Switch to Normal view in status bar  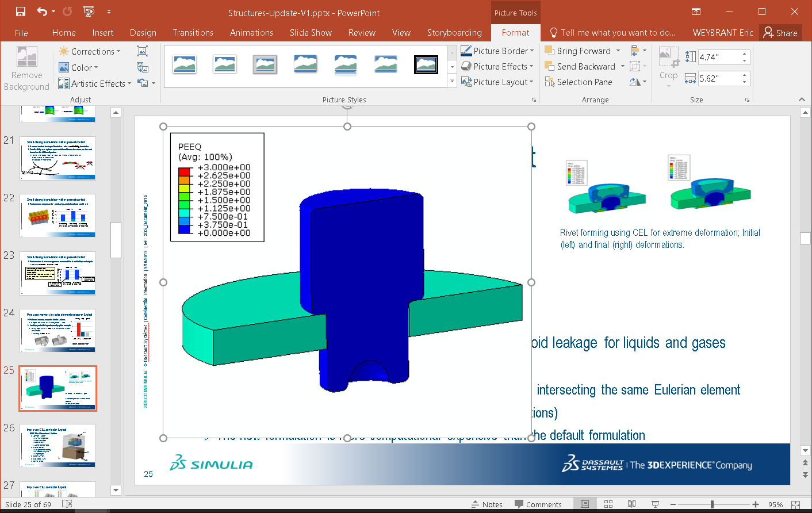585,504
